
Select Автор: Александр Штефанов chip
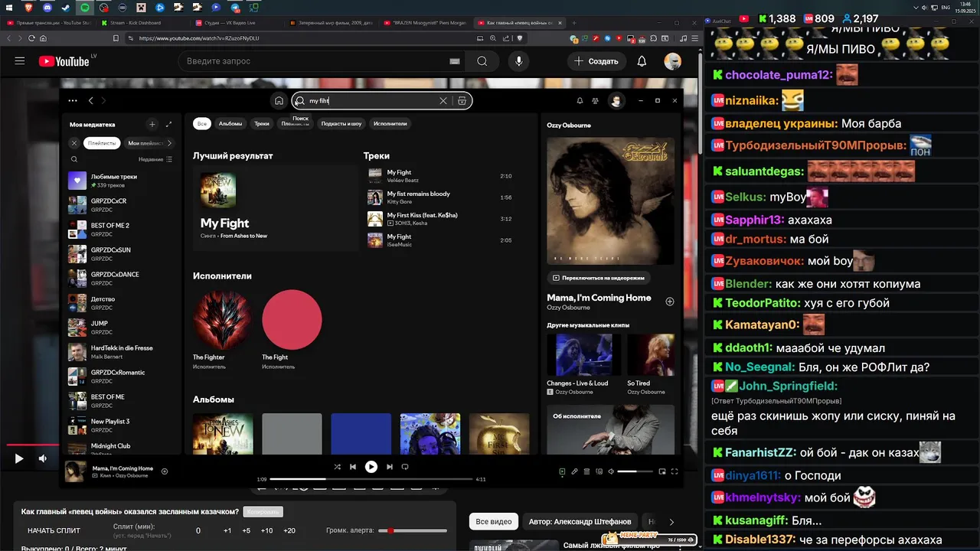(580, 522)
